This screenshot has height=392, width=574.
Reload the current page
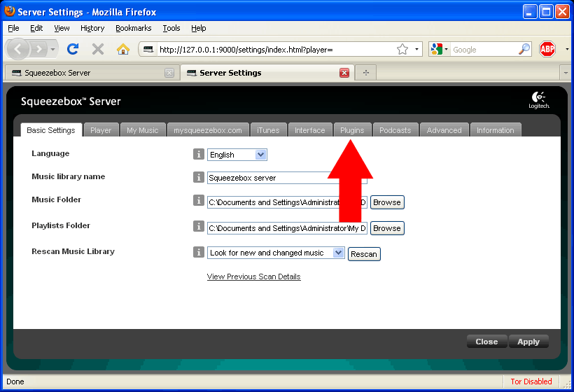(73, 49)
